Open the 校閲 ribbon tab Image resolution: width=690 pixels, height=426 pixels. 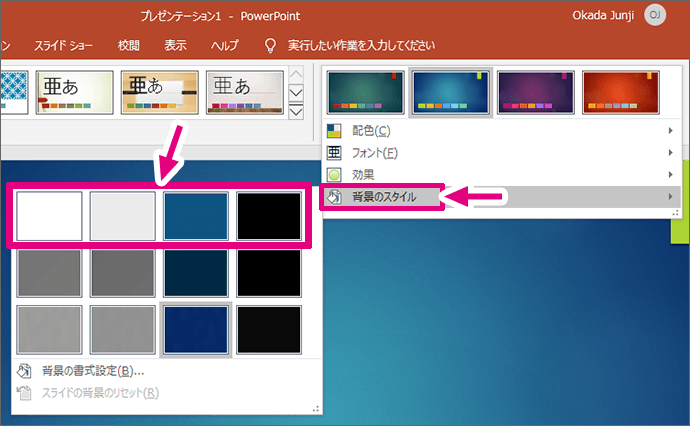point(128,45)
